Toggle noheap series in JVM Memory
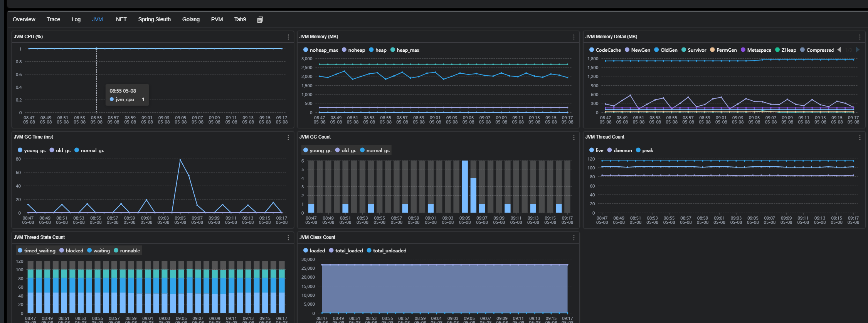868x323 pixels. (353, 50)
